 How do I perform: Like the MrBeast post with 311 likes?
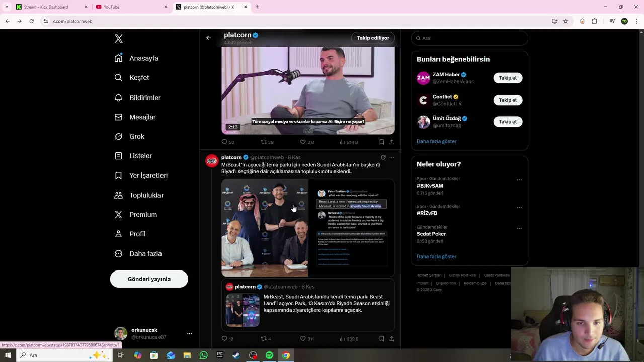tap(307, 339)
